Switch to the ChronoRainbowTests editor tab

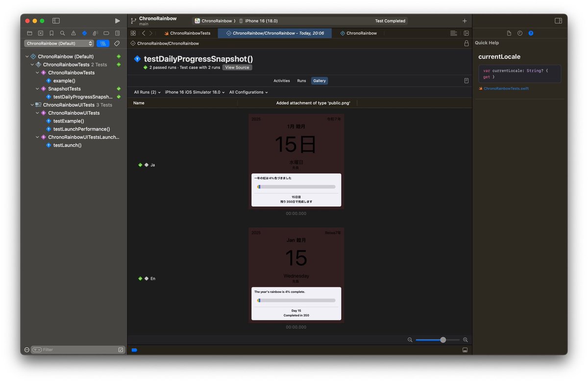[x=187, y=33]
